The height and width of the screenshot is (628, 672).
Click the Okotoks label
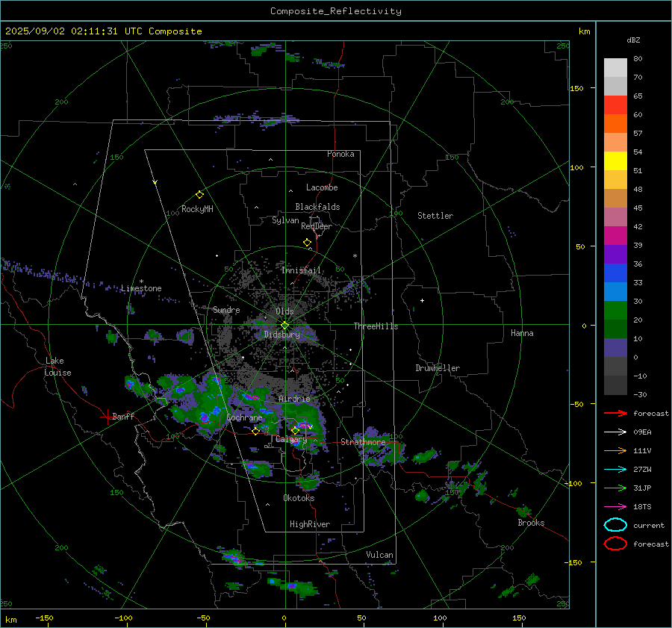tap(299, 498)
